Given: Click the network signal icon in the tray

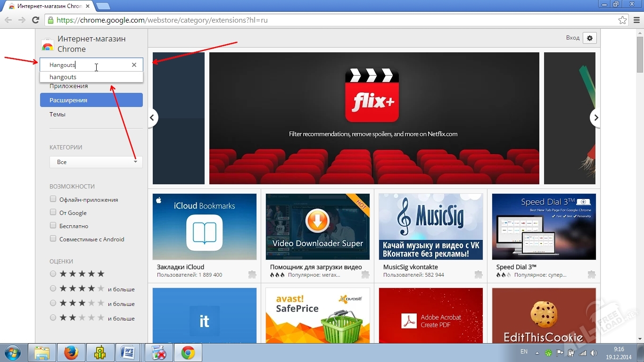Looking at the screenshot, I should pos(582,352).
